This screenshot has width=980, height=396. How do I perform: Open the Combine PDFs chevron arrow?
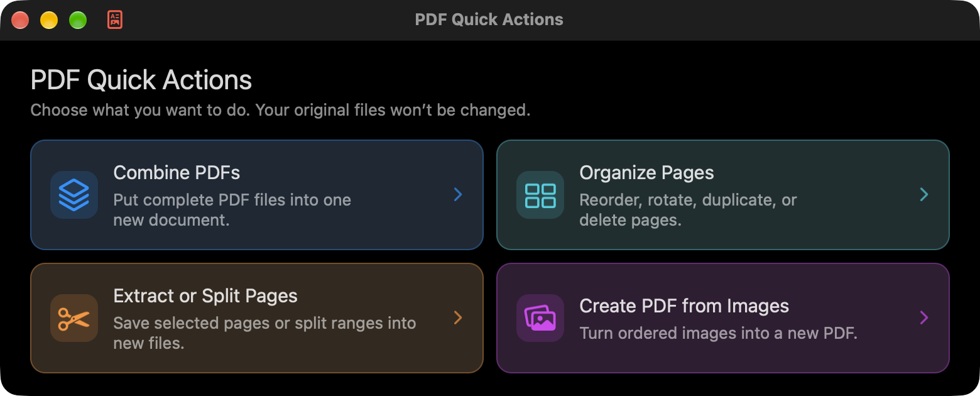click(x=458, y=195)
